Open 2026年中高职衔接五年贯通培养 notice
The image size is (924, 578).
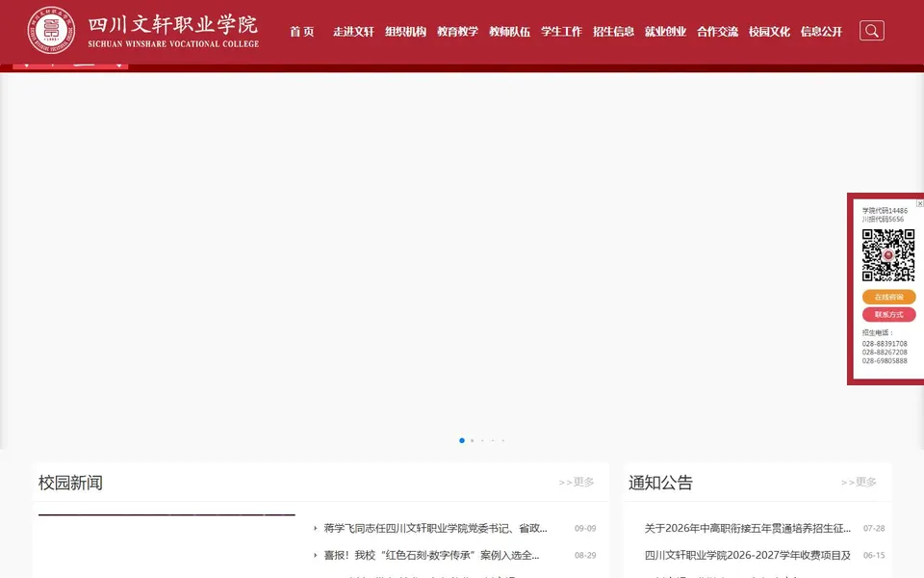pos(747,529)
